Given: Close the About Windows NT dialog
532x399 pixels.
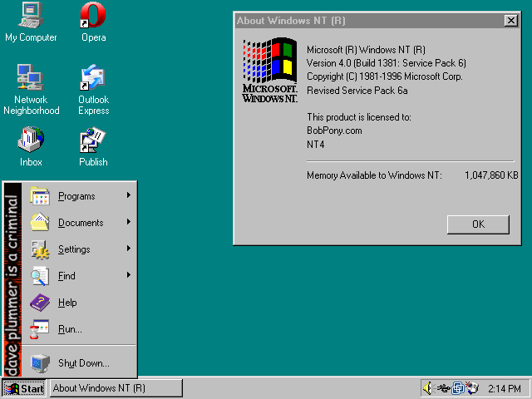Looking at the screenshot, I should point(510,21).
